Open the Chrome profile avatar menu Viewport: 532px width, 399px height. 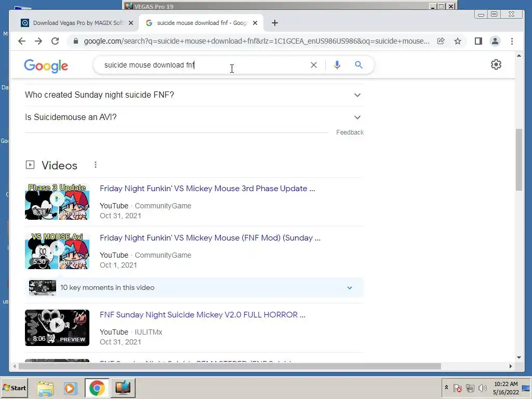pyautogui.click(x=495, y=41)
